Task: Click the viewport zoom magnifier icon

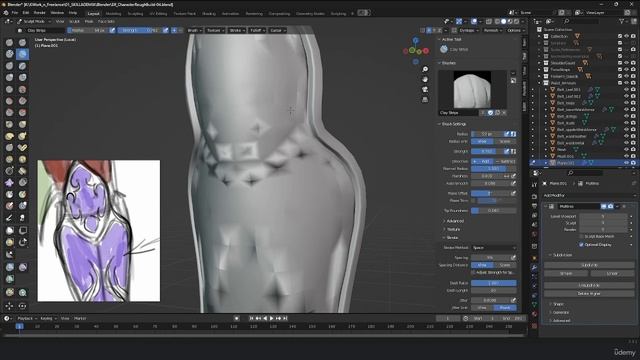Action: coord(425,69)
